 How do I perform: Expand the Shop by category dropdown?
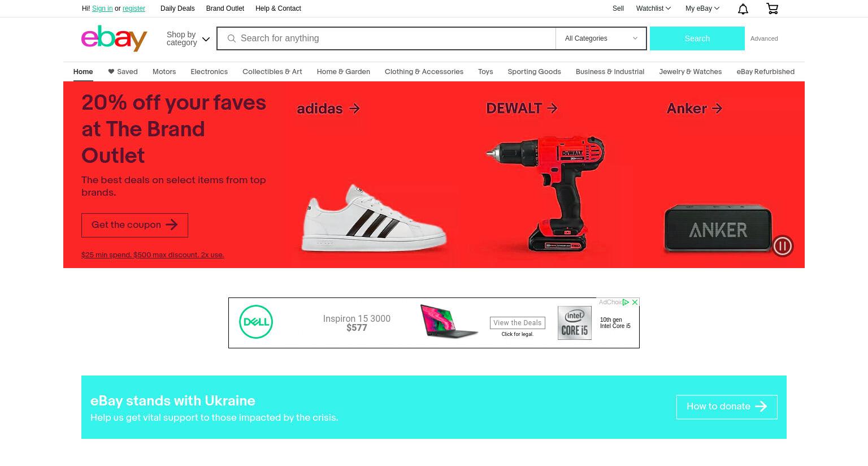188,38
